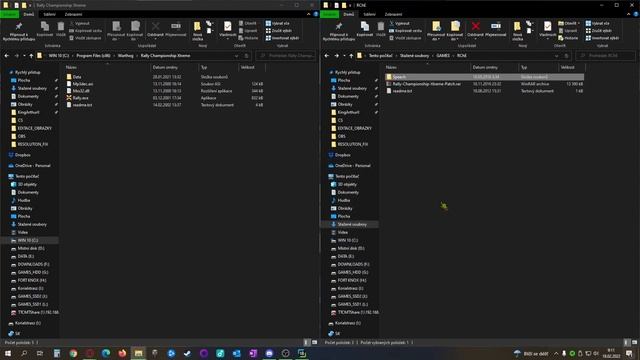
Task: Open address bar dropdown in Rally Championship Xtreme window
Action: (x=236, y=56)
